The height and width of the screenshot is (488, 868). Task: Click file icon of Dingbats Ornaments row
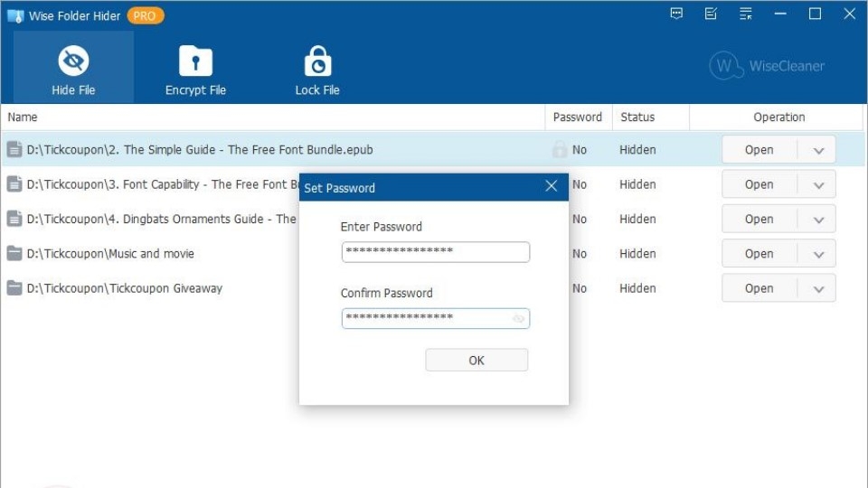tap(14, 219)
